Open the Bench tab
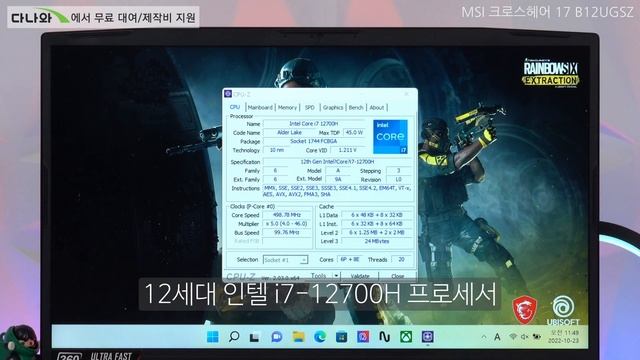The height and width of the screenshot is (360, 640). click(x=356, y=107)
